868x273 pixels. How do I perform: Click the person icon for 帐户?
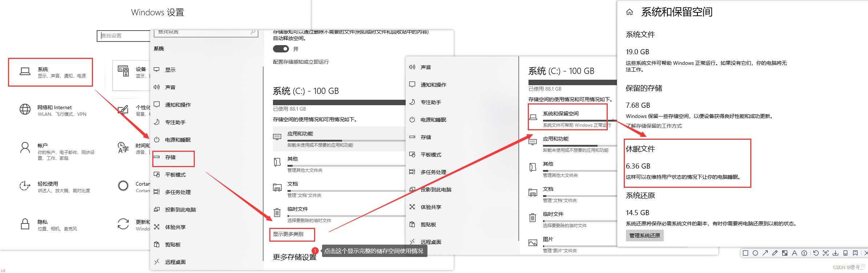click(x=25, y=147)
